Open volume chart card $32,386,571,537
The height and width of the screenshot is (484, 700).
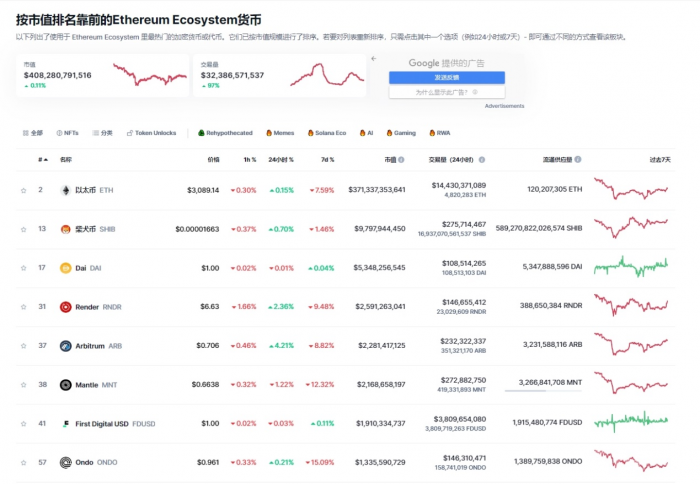(279, 75)
